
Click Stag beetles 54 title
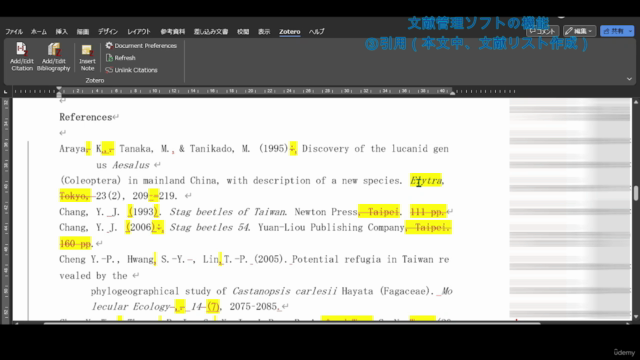209,227
